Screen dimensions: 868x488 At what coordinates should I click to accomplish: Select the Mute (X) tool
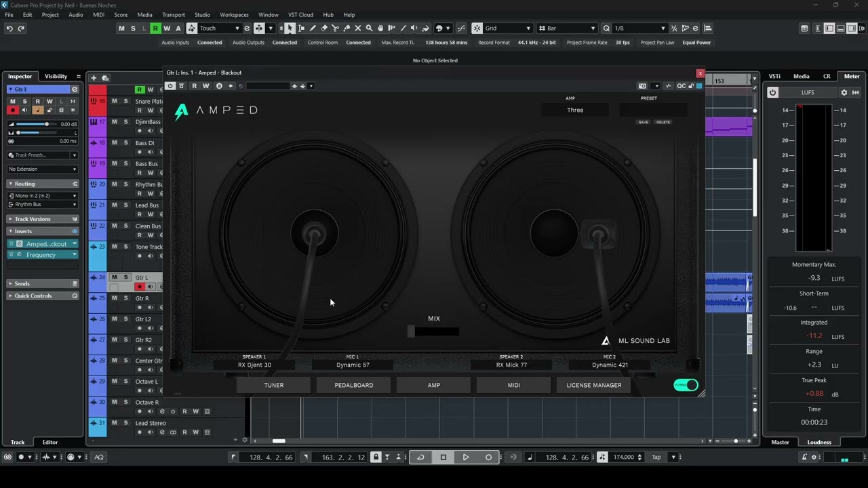(x=358, y=28)
